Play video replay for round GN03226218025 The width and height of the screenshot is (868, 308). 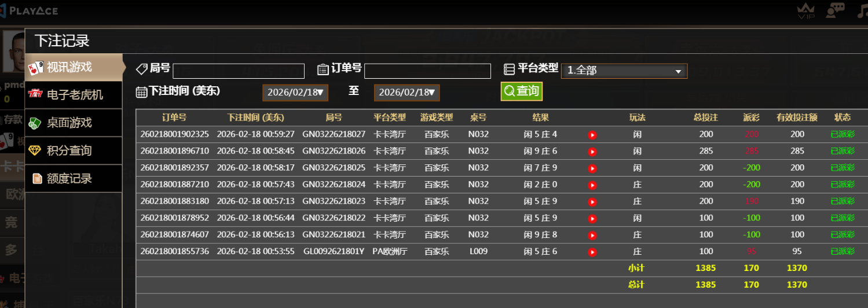tap(592, 168)
